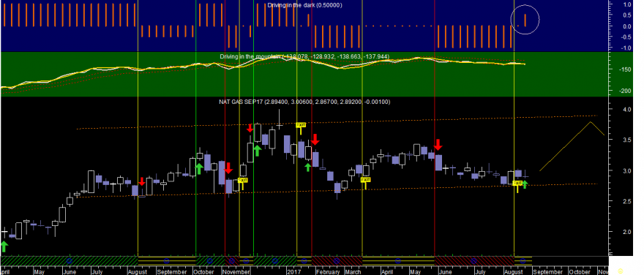Click the blue circle marker in ribbon above February label
The image size is (644, 275).
point(337,261)
